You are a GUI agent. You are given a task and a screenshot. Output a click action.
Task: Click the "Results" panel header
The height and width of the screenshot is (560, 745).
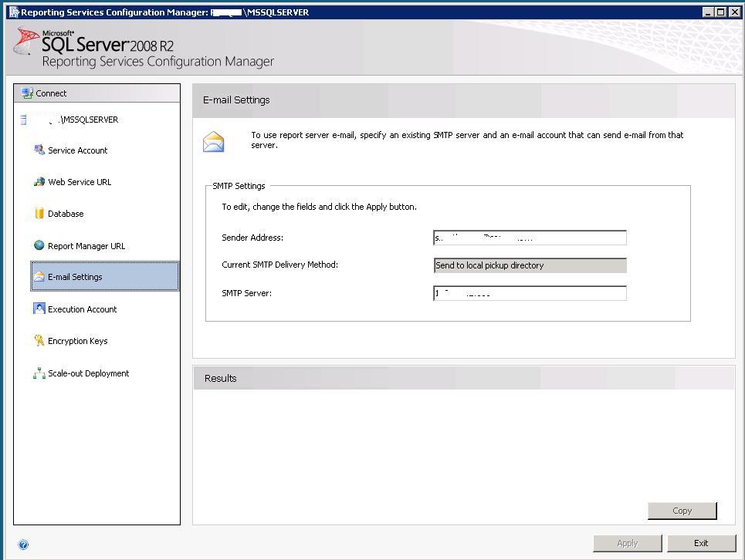pos(464,378)
